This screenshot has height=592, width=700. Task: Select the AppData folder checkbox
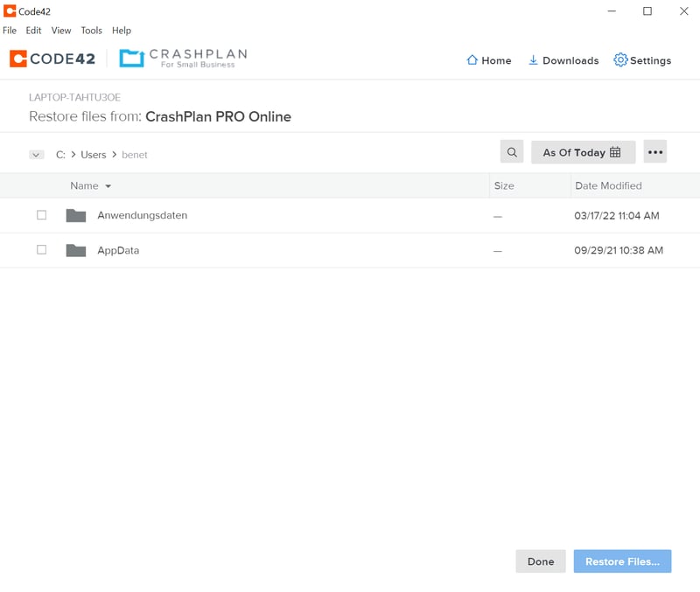pyautogui.click(x=41, y=250)
